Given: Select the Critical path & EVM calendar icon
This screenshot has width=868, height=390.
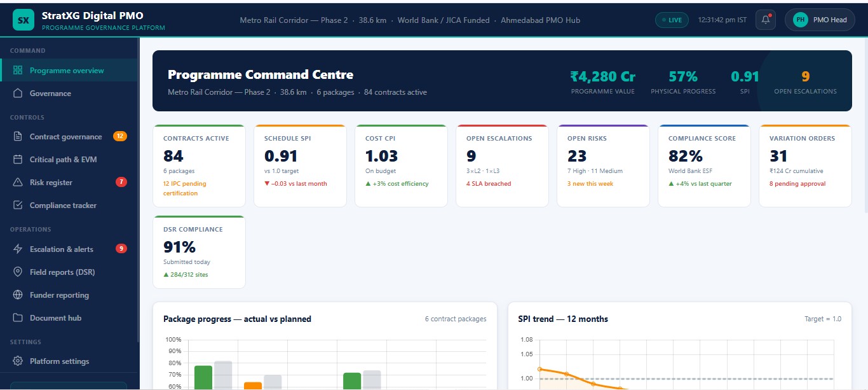Looking at the screenshot, I should (18, 160).
